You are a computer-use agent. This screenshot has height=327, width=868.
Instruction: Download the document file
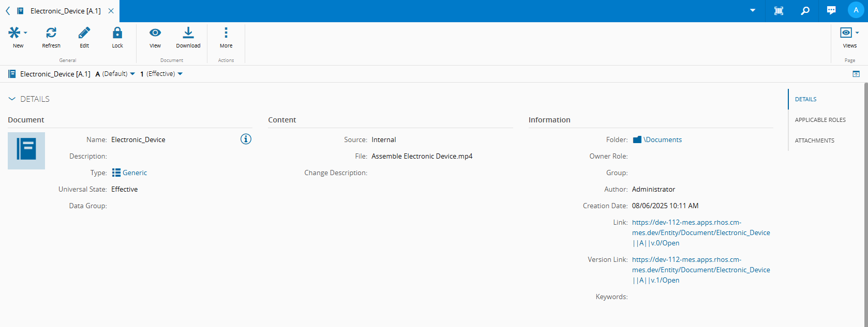(188, 33)
